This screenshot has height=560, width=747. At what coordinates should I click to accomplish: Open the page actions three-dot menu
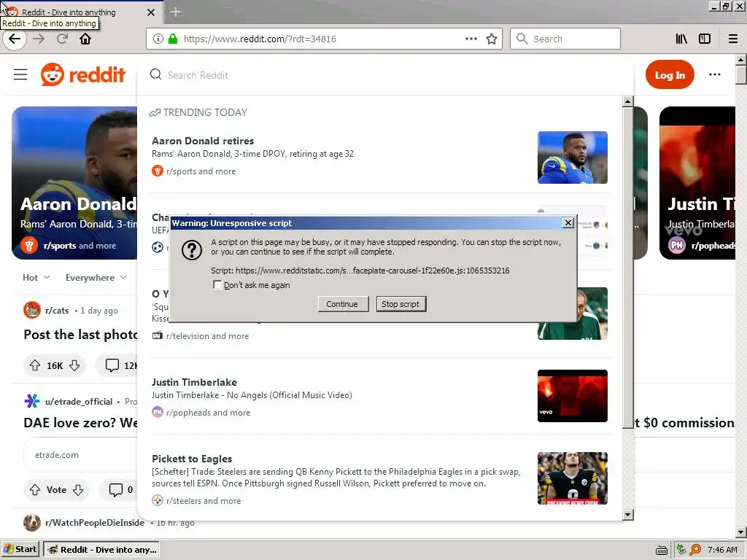click(x=471, y=39)
